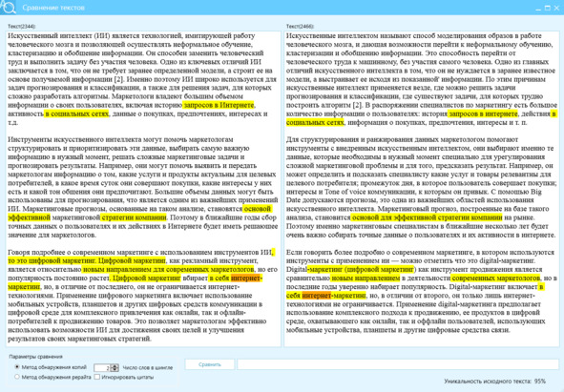Click the shingle word count number field
The width and height of the screenshot is (564, 392).
[x=102, y=367]
